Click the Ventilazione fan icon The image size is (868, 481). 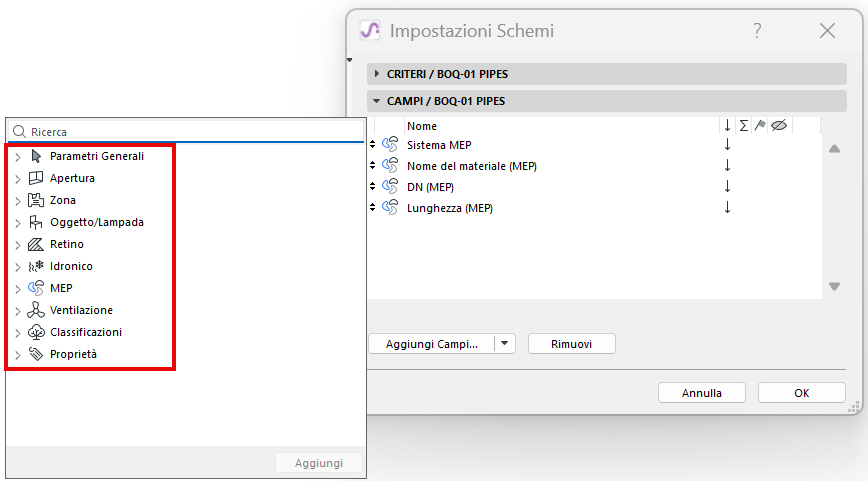[x=36, y=310]
